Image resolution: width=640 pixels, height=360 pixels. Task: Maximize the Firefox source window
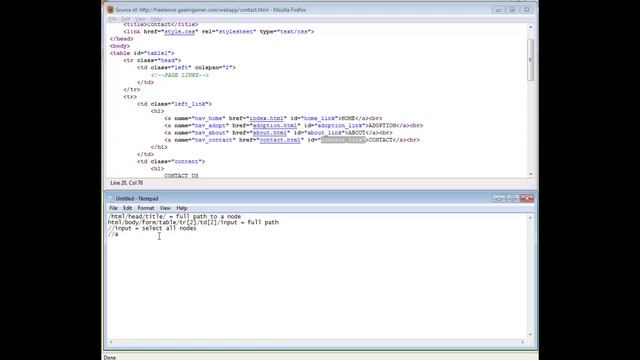(513, 10)
